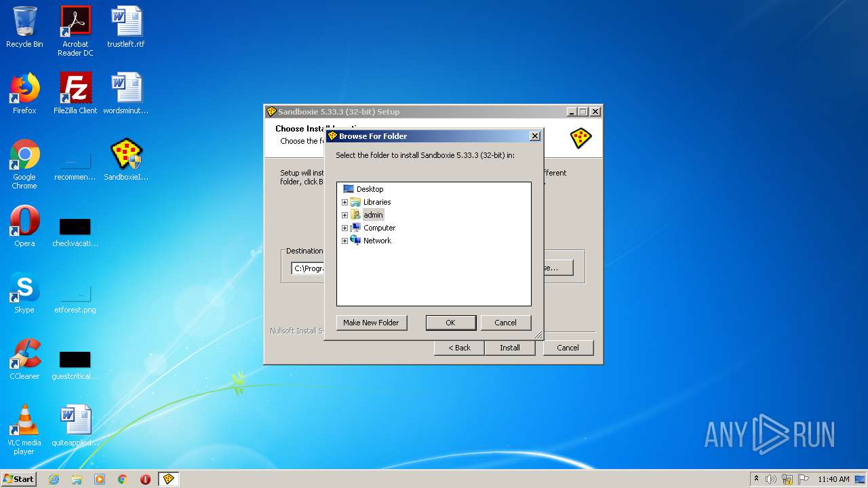Image resolution: width=868 pixels, height=488 pixels.
Task: Open the Start menu
Action: [x=19, y=479]
